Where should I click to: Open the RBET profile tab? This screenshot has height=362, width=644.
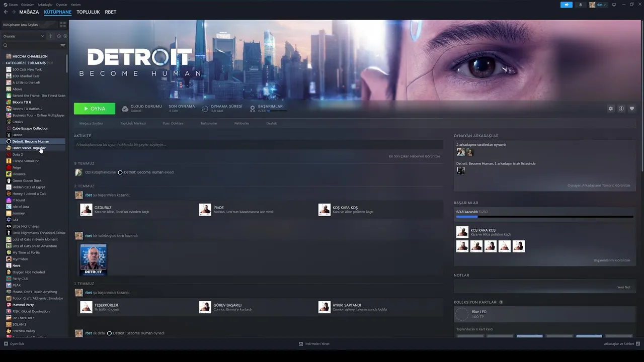(x=111, y=12)
